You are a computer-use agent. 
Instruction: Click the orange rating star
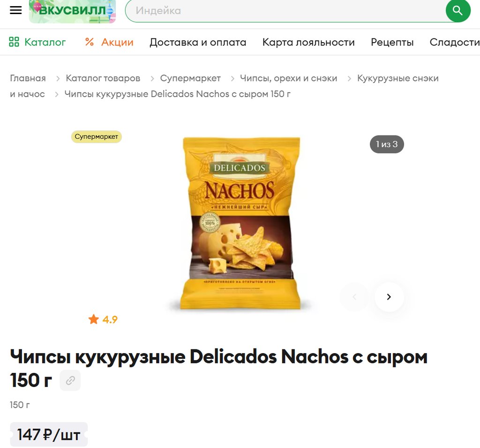94,319
